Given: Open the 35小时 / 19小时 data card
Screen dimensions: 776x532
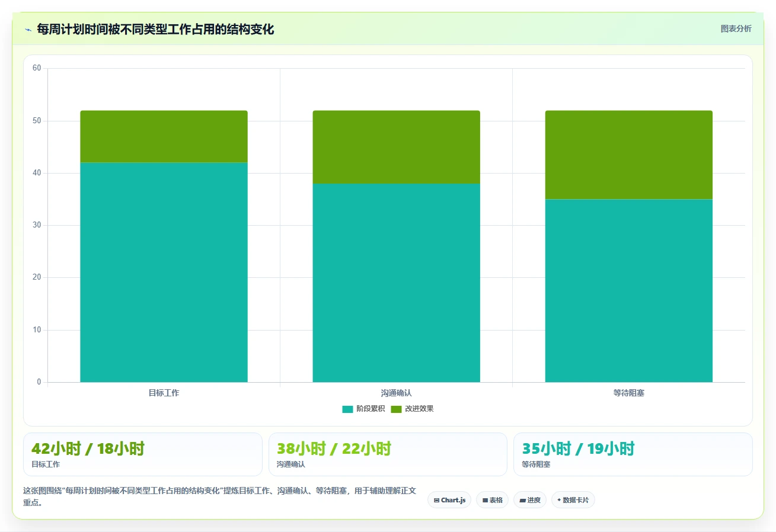Looking at the screenshot, I should [633, 454].
